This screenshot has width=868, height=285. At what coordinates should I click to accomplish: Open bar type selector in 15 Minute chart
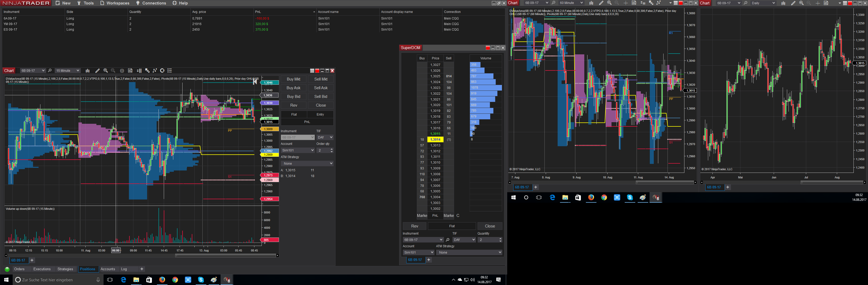(x=88, y=71)
